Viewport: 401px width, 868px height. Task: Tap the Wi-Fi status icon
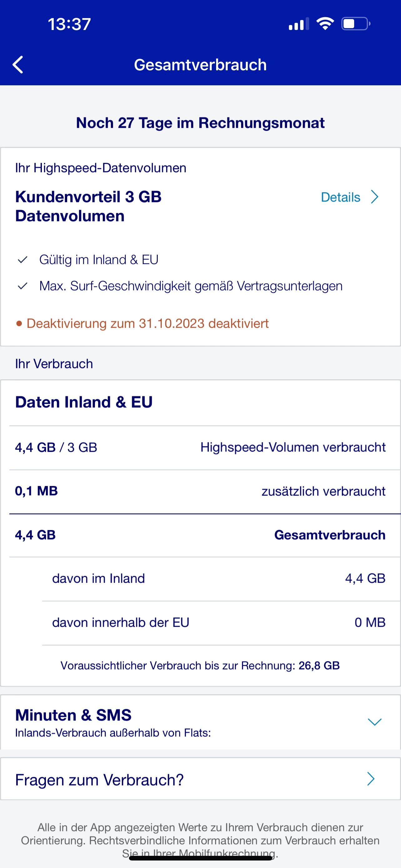click(x=325, y=23)
